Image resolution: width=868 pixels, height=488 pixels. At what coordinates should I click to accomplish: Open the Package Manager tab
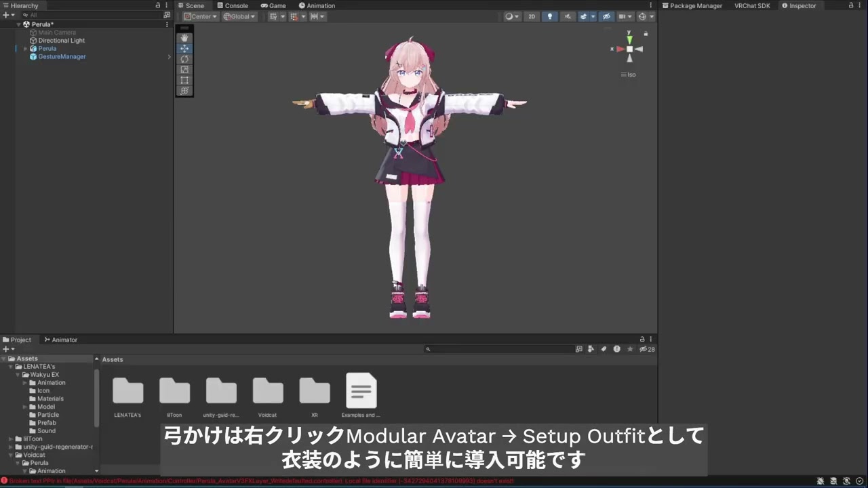[x=692, y=5]
